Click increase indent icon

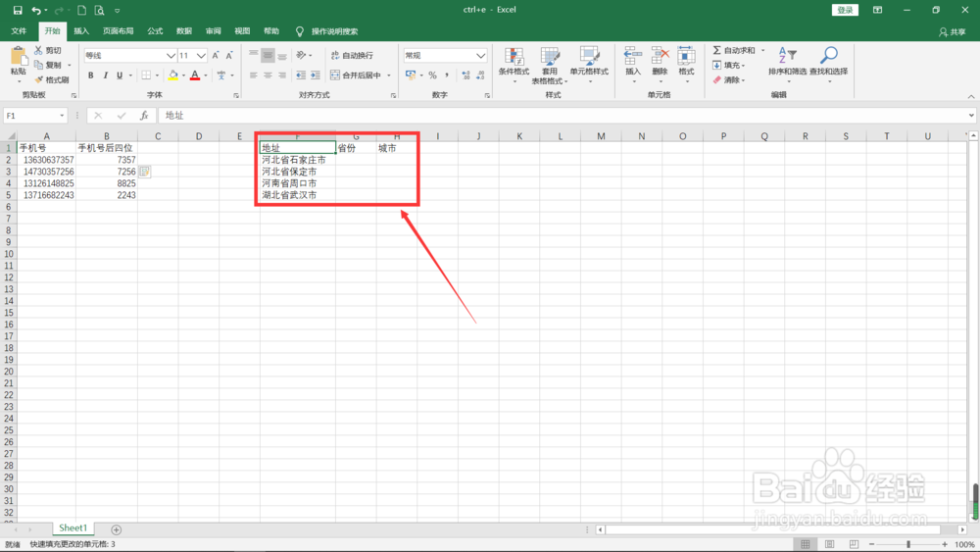[316, 75]
